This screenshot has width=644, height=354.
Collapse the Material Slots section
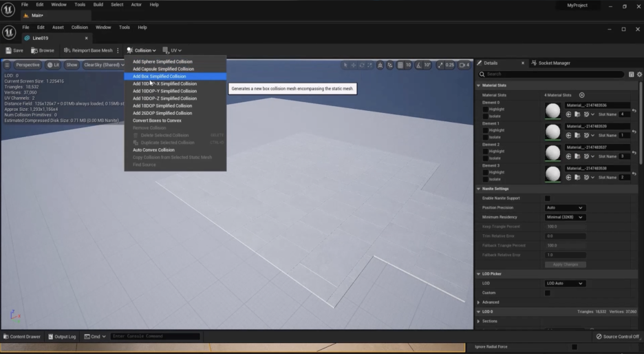pos(478,85)
